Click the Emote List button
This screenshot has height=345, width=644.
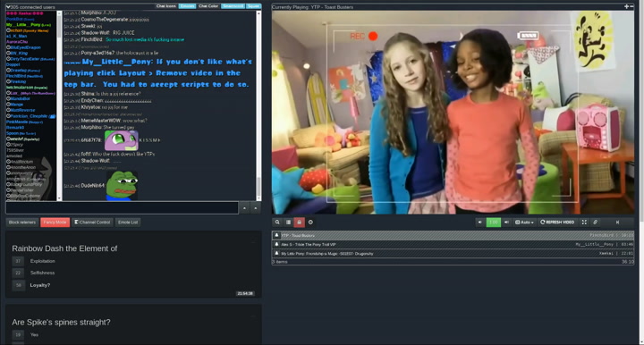[x=128, y=223]
